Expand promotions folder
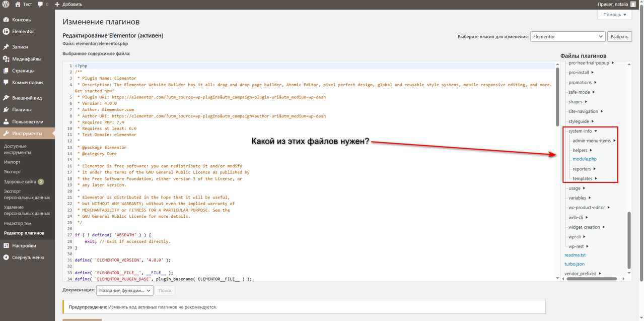Image resolution: width=644 pixels, height=321 pixels. pyautogui.click(x=582, y=82)
